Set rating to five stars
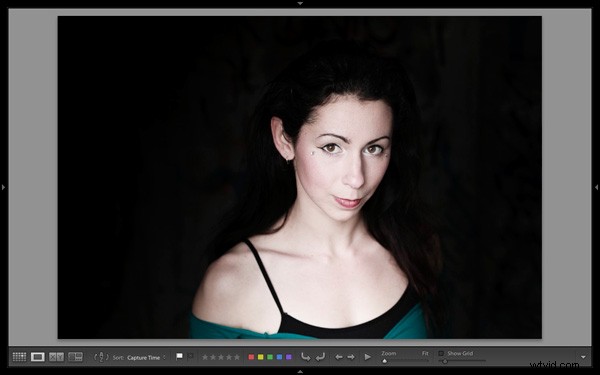This screenshot has width=600, height=375. pos(237,357)
